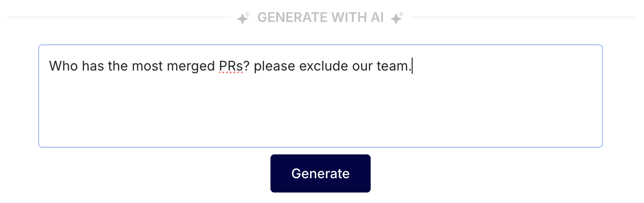Place cursor after the final period
This screenshot has height=203, width=644.
tap(412, 66)
